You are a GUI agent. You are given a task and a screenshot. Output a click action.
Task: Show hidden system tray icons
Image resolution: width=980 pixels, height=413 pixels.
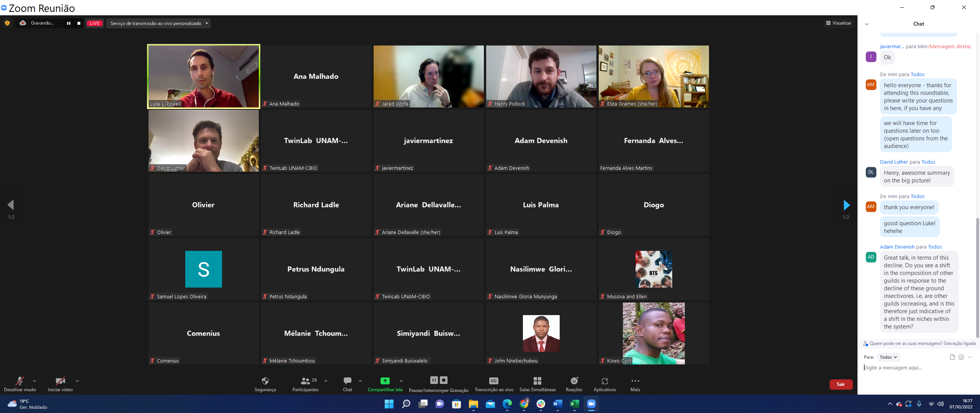click(x=890, y=404)
